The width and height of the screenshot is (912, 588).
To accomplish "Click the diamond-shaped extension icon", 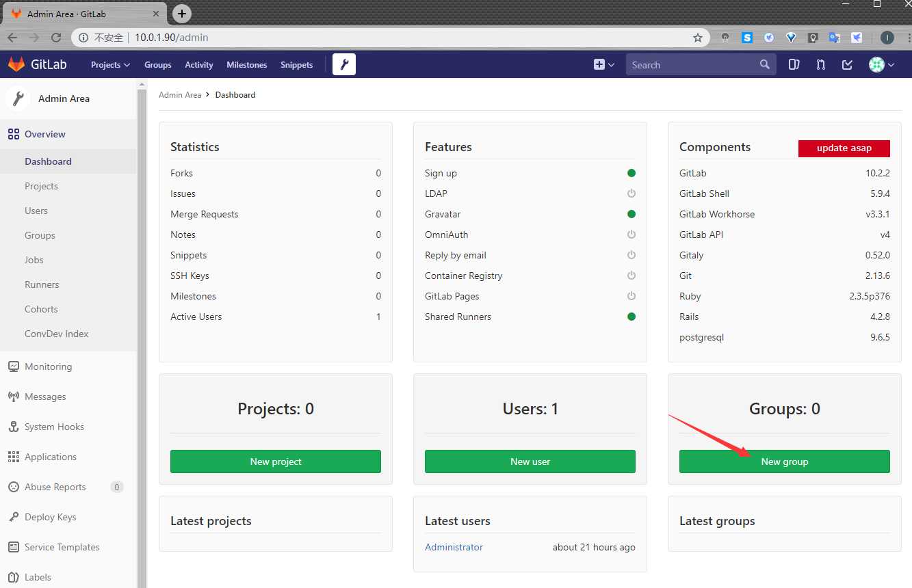I will coord(791,38).
